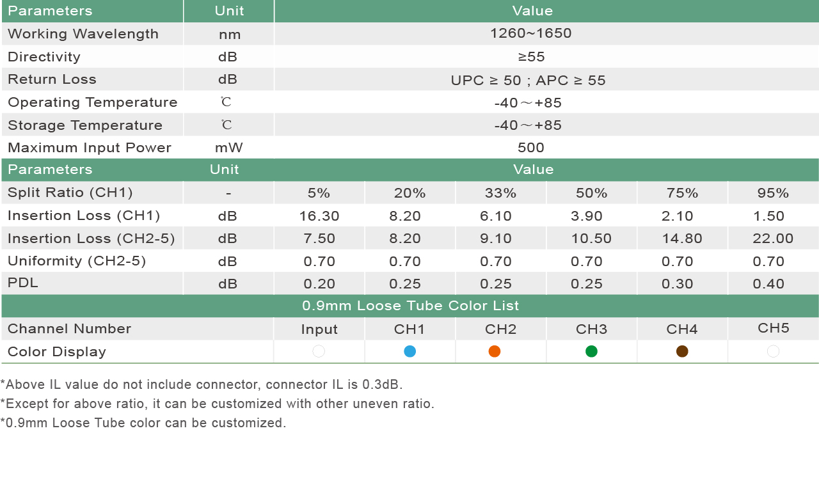The image size is (819, 504).
Task: Click the connector IL 0.3dB footnote
Action: 202,384
